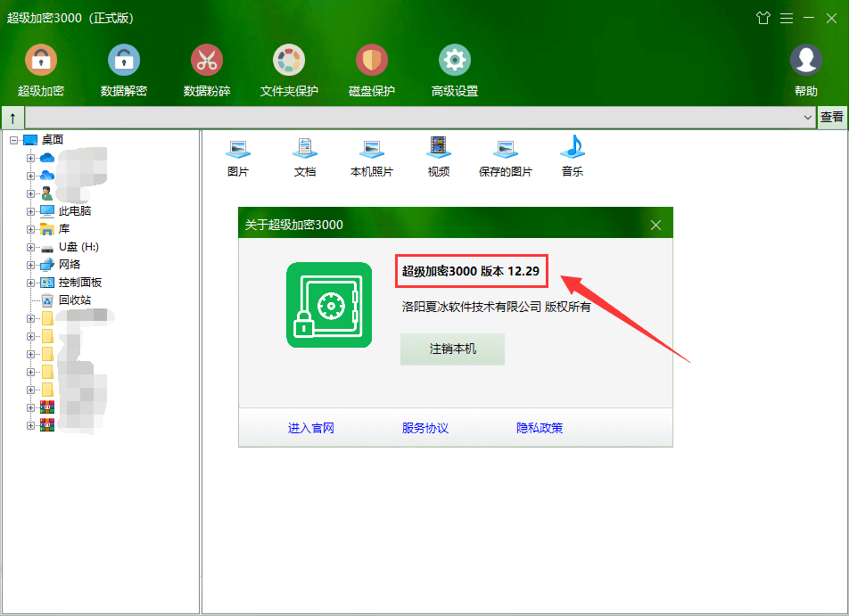Expand the 控制面板 tree node

pyautogui.click(x=30, y=283)
